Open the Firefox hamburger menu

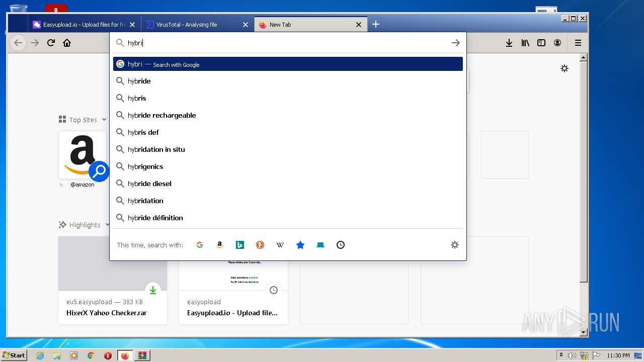tap(578, 43)
